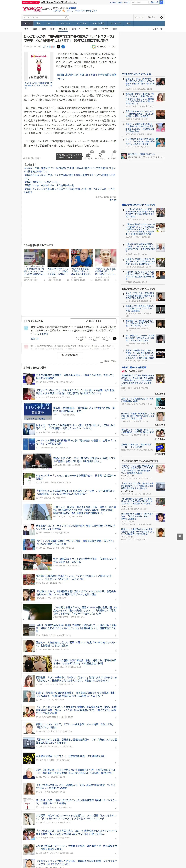Screen dimensions: 186x868
Task: Click もっと見る(48件) comments button
Action: click(x=70, y=355)
